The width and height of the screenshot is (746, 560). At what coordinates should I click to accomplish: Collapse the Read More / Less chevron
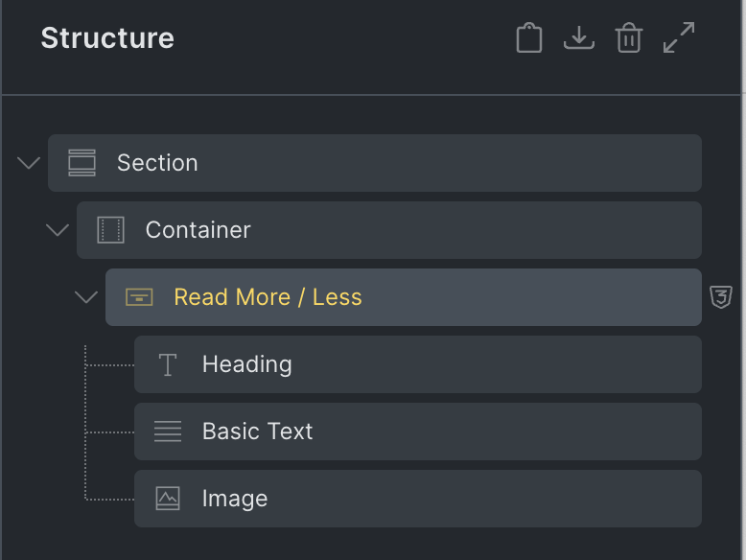86,297
